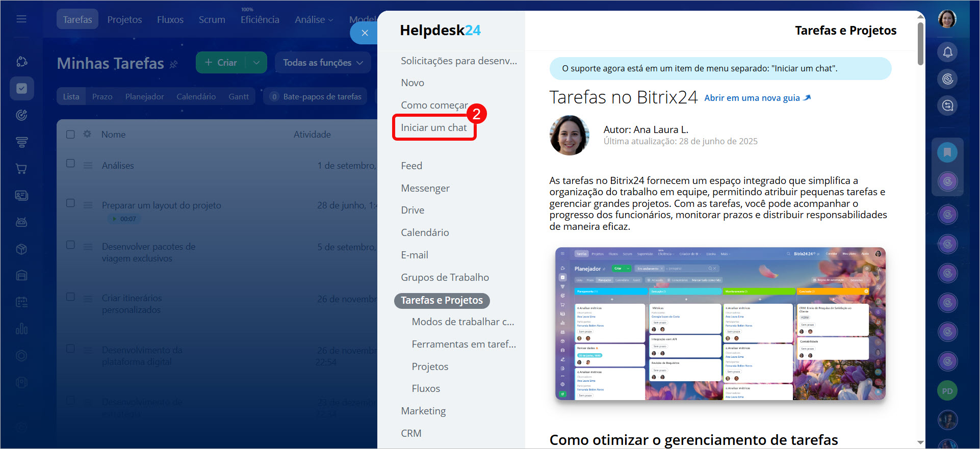
Task: Close the Helpdesk24 panel with the X button
Action: pyautogui.click(x=365, y=33)
